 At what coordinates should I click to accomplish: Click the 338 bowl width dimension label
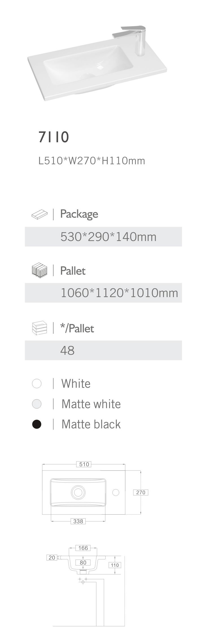[x=78, y=521]
